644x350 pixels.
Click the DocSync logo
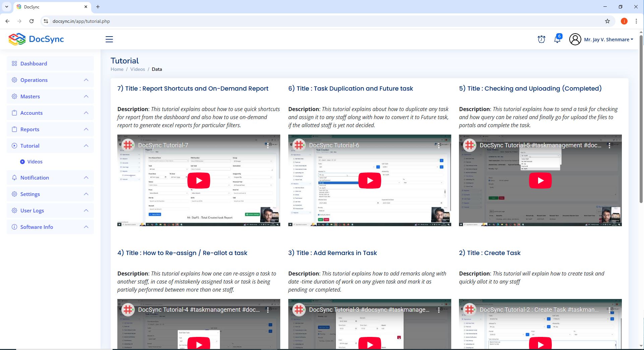click(x=36, y=39)
